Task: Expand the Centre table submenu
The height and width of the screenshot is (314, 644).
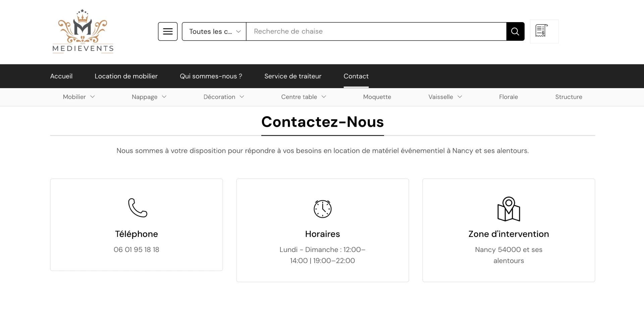Action: pyautogui.click(x=304, y=97)
